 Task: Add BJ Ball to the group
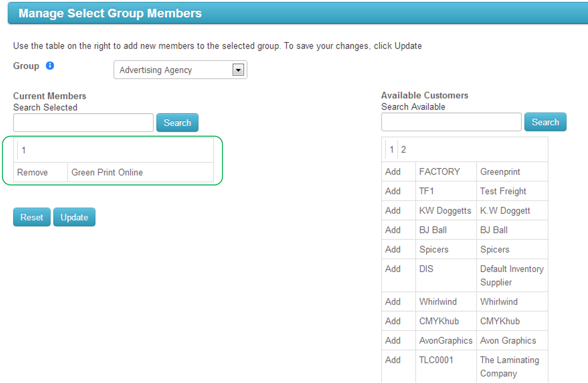click(x=393, y=230)
